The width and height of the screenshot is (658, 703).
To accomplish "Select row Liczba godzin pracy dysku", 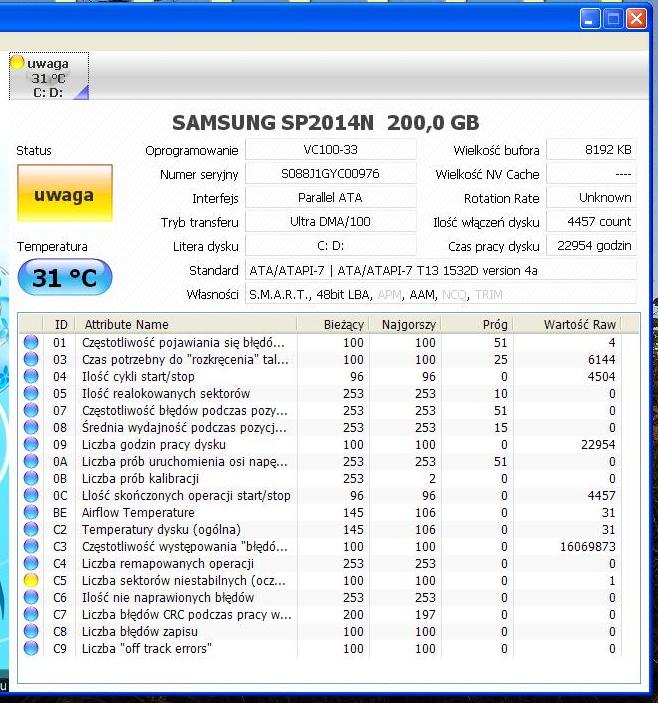I will tap(320, 445).
